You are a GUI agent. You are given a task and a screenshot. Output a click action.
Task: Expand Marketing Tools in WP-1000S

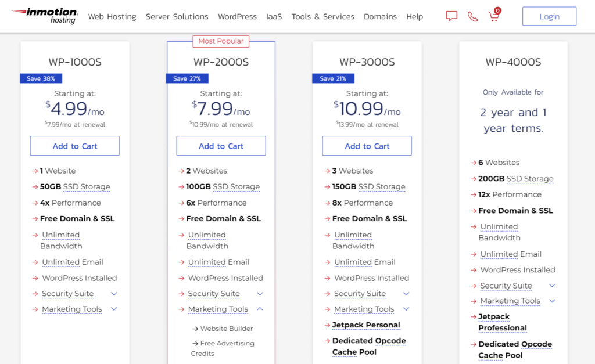tap(114, 309)
